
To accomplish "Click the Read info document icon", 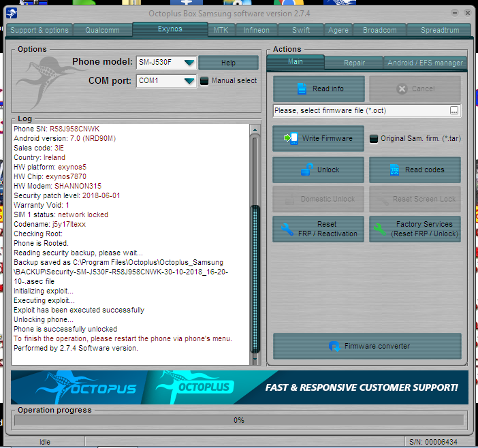I will (x=302, y=89).
